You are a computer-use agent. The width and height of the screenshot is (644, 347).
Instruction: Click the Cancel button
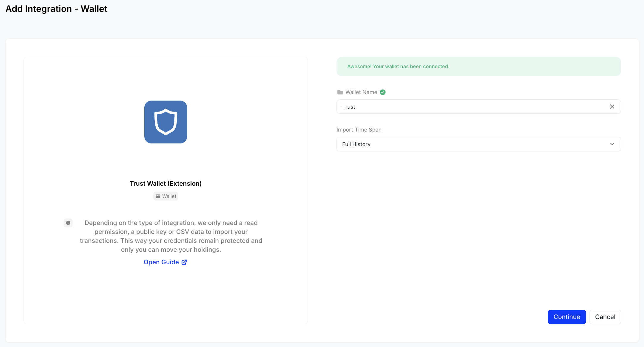pyautogui.click(x=605, y=317)
